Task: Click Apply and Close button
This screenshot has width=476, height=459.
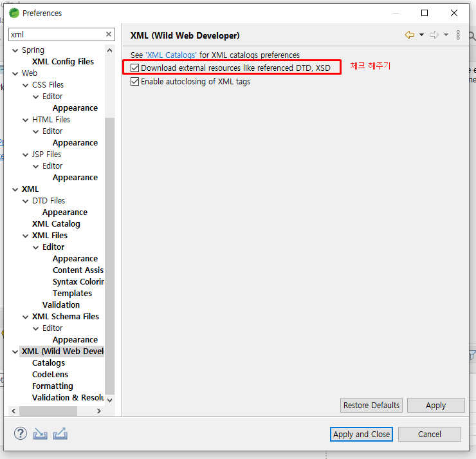Action: (x=362, y=434)
